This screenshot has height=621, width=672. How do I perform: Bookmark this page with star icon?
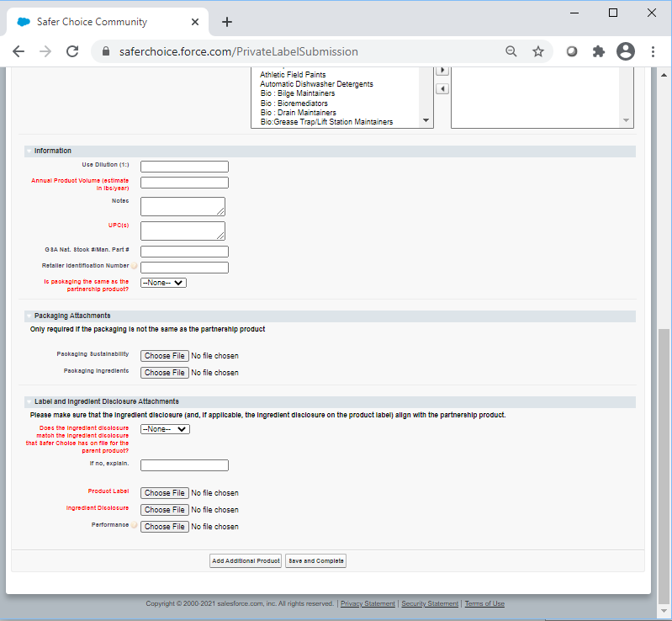point(538,51)
